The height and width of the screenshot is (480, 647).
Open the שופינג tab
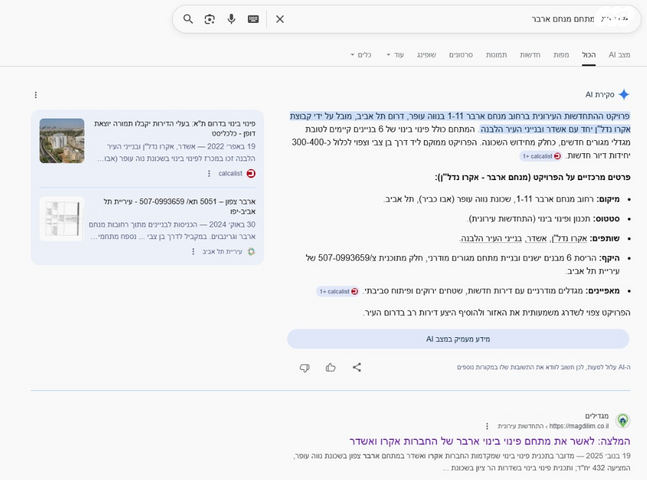426,54
